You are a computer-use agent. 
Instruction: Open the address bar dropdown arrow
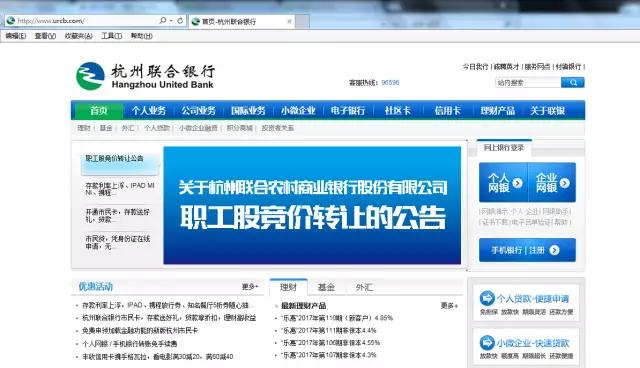click(171, 20)
